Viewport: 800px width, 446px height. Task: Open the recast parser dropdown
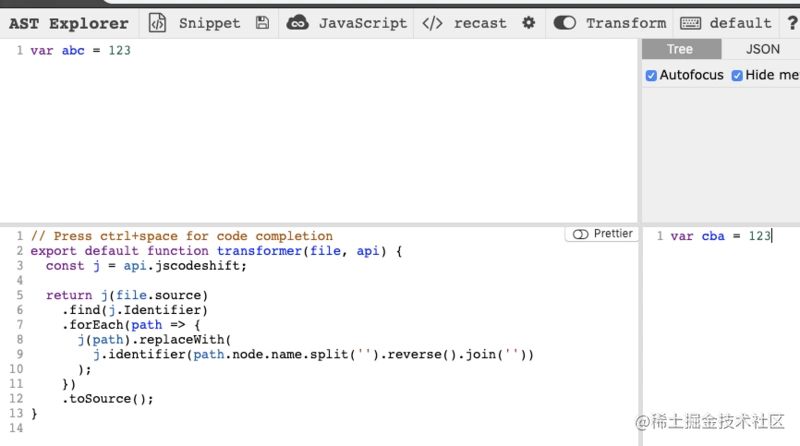[x=480, y=23]
